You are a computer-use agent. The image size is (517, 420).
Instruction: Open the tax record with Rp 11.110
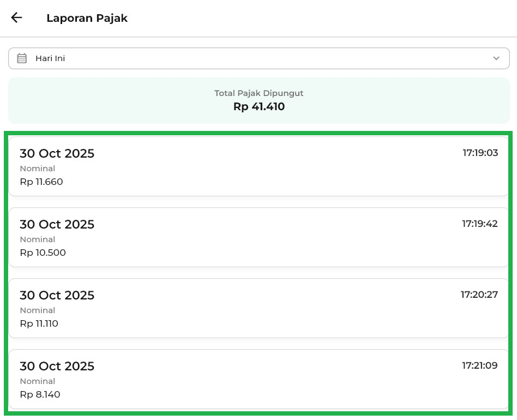pos(258,308)
